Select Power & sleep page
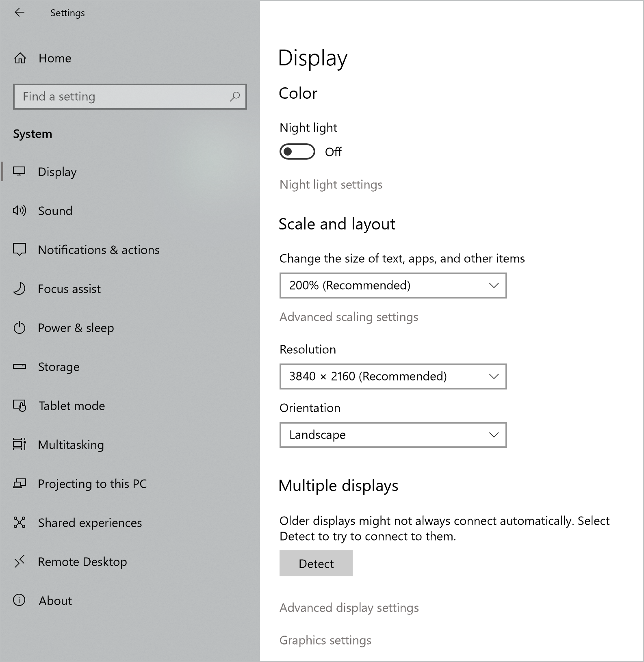This screenshot has width=644, height=662. [x=76, y=328]
